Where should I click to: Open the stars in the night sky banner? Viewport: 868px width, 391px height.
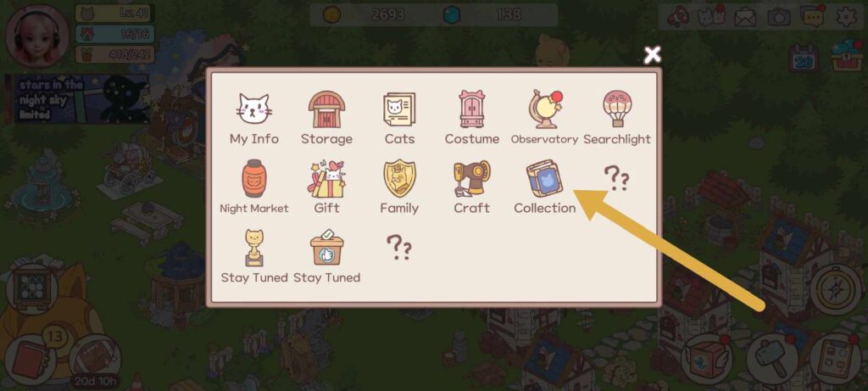(x=77, y=99)
